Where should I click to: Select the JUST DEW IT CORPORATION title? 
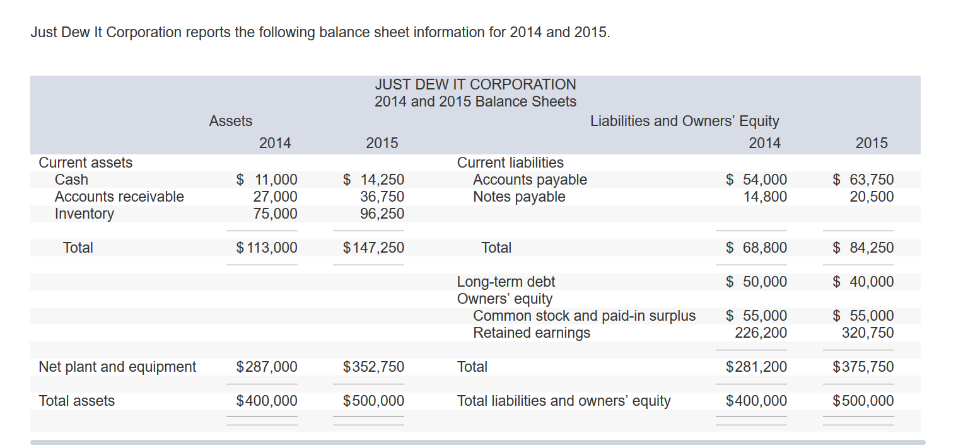pyautogui.click(x=475, y=84)
